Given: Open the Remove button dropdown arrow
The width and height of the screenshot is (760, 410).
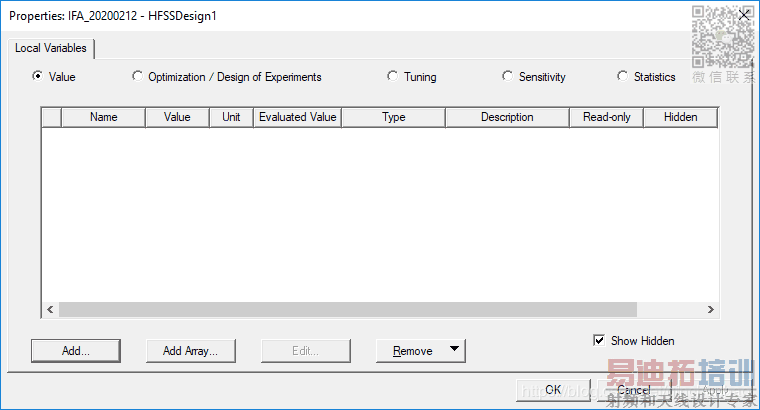Looking at the screenshot, I should (x=454, y=348).
